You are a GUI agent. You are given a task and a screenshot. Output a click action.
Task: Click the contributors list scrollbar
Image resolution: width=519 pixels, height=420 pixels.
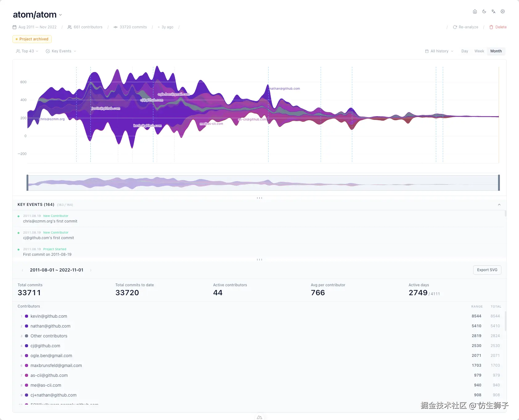click(x=505, y=321)
